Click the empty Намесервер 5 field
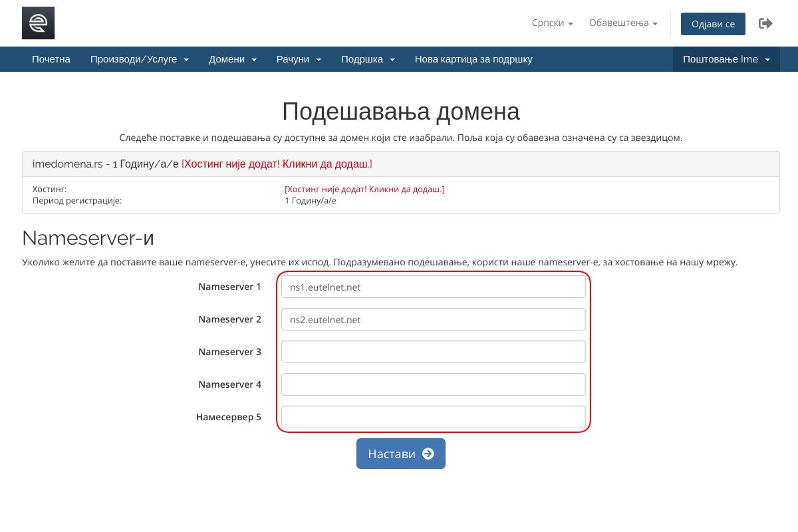The width and height of the screenshot is (798, 532). pos(434,417)
